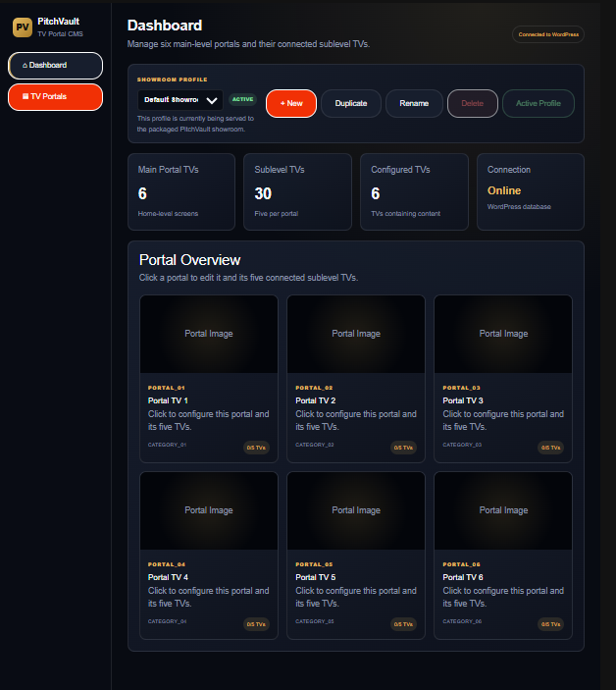Click the Delete profile button

473,103
